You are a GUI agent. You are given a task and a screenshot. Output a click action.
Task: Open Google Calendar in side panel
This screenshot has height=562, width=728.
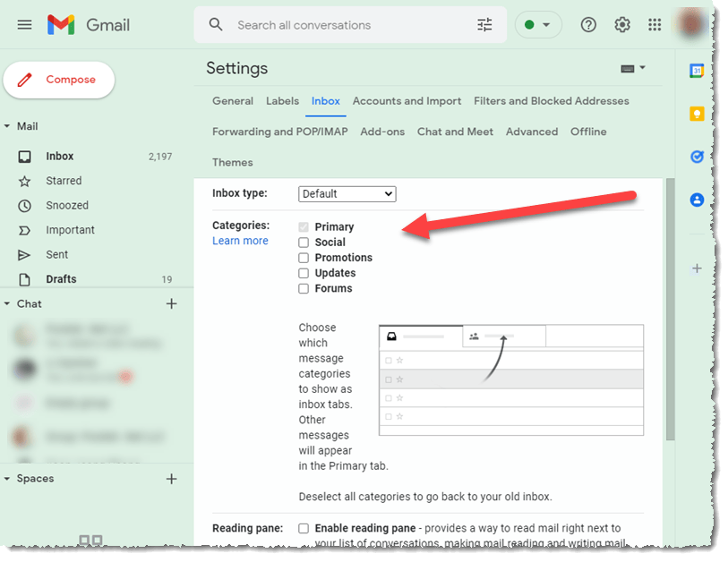tap(697, 72)
